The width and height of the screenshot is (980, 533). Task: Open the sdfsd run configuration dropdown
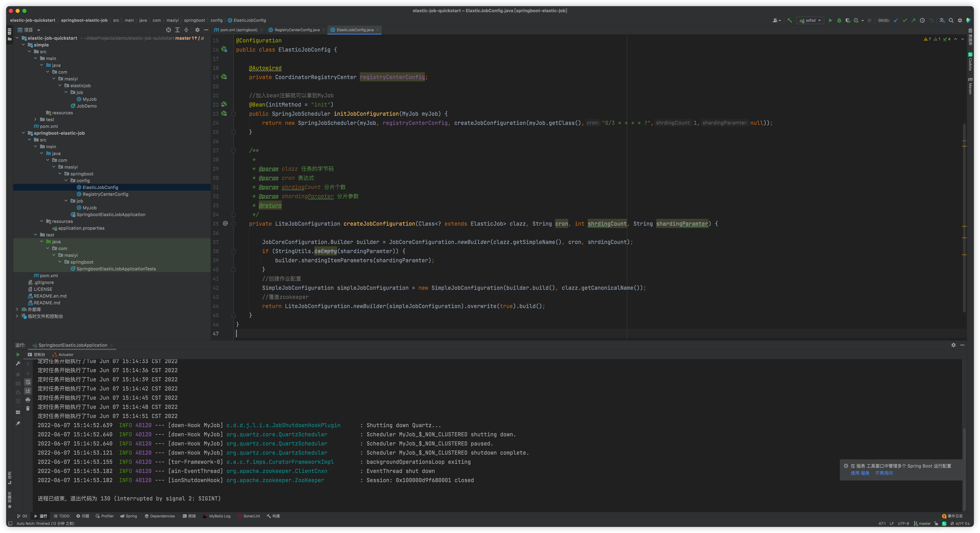coord(811,21)
